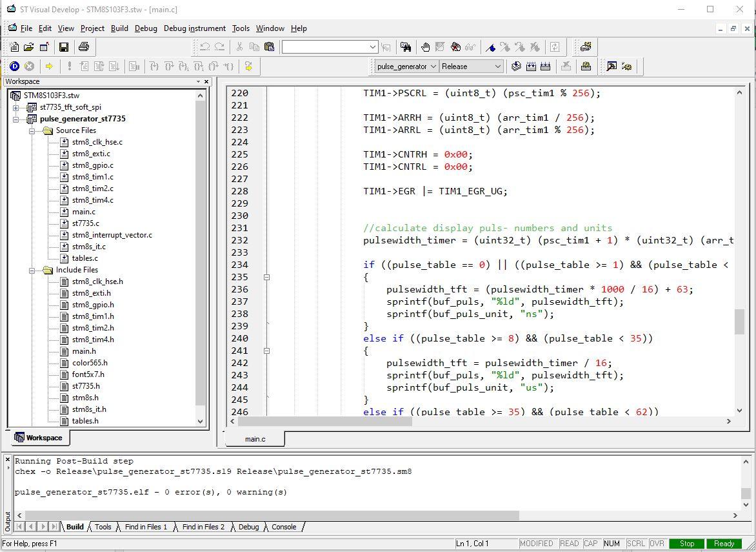Screen dimensions: 756x552
Task: Click the Print icon
Action: point(83,46)
